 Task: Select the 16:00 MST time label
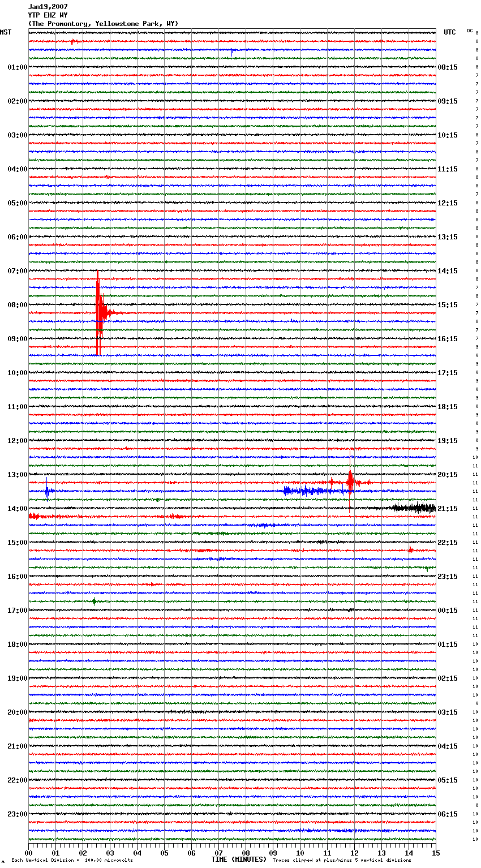pos(17,577)
